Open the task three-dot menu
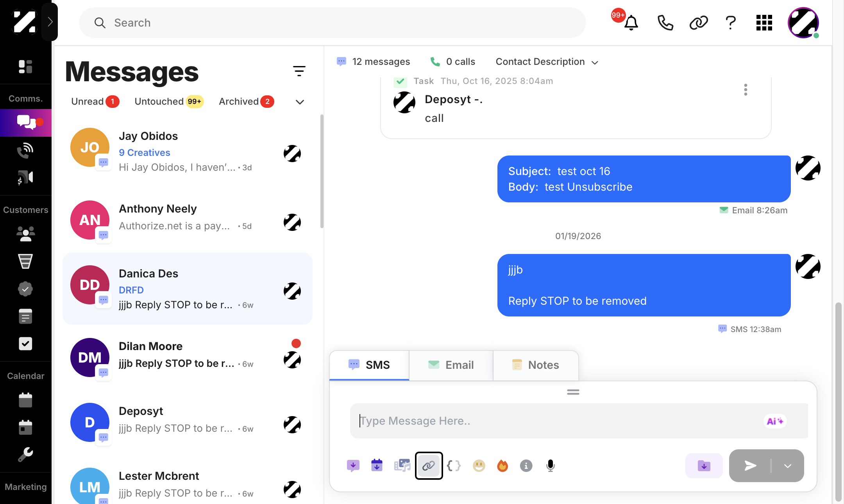844x504 pixels. tap(746, 89)
